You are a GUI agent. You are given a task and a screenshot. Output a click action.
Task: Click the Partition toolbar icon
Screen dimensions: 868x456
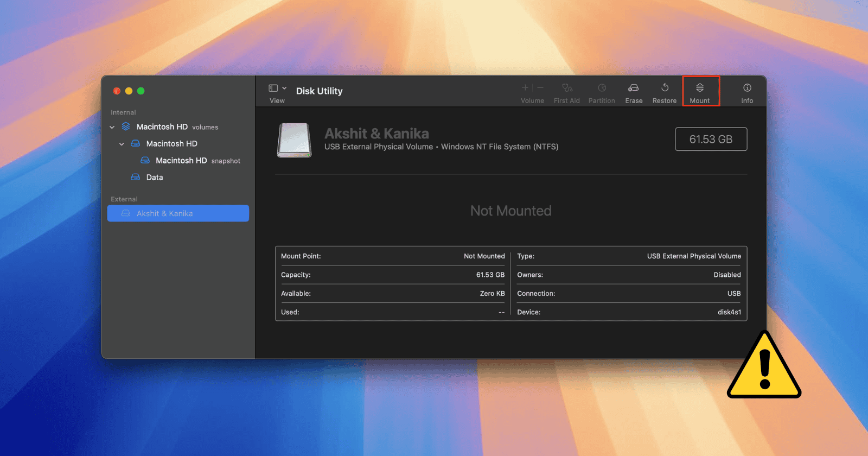click(602, 88)
